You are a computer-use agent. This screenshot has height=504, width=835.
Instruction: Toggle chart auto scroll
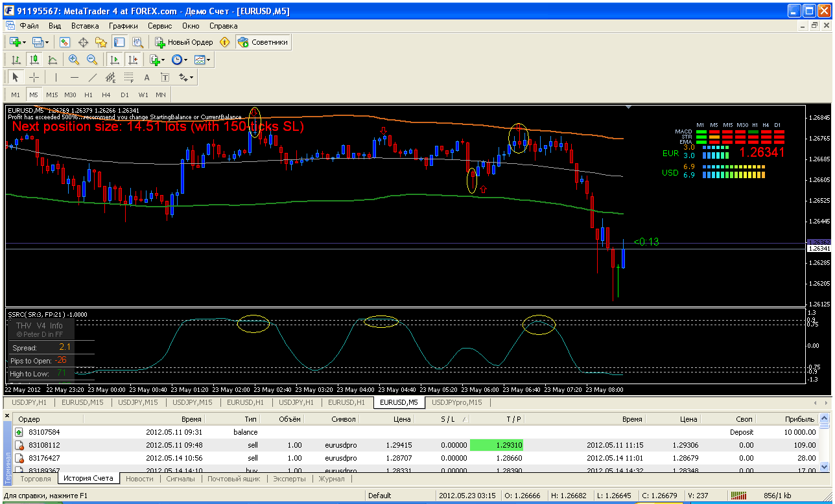pyautogui.click(x=115, y=60)
